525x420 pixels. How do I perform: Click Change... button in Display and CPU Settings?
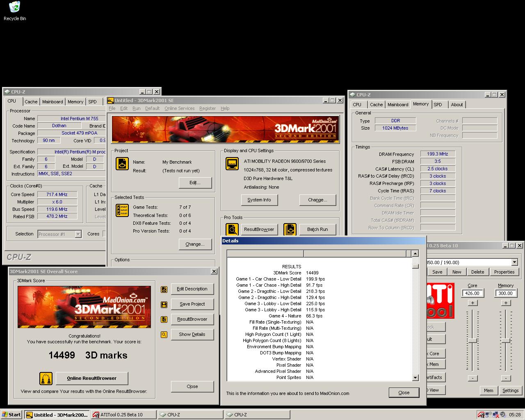[x=318, y=200]
